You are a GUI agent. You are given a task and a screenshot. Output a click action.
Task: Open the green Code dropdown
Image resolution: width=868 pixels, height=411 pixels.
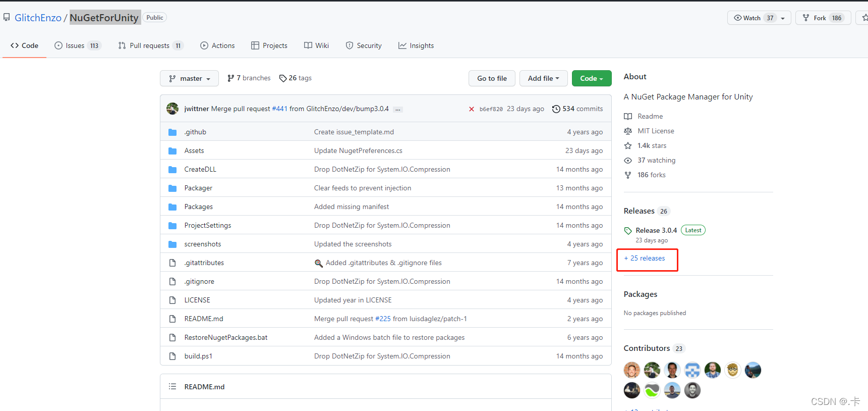[x=592, y=78]
